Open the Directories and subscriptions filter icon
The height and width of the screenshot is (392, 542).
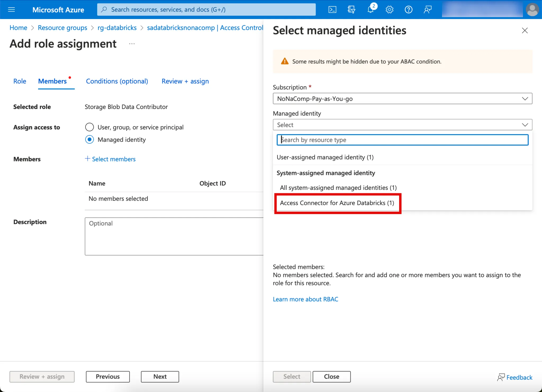pos(351,10)
